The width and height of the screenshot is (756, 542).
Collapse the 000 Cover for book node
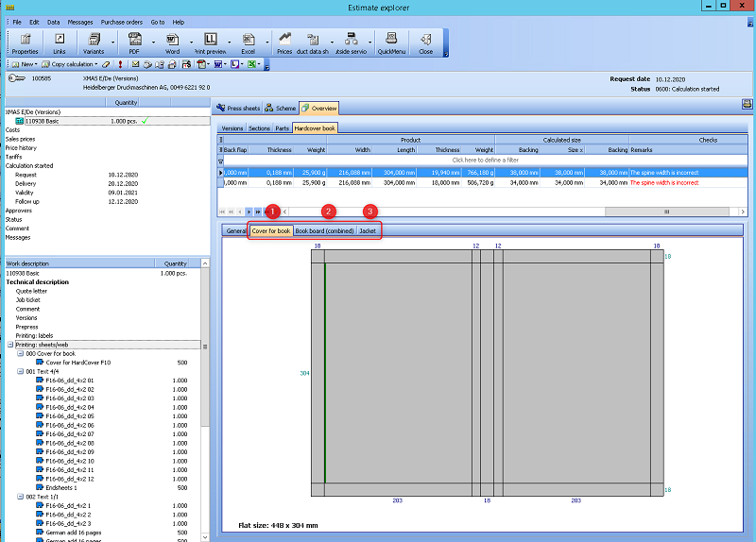(20, 354)
